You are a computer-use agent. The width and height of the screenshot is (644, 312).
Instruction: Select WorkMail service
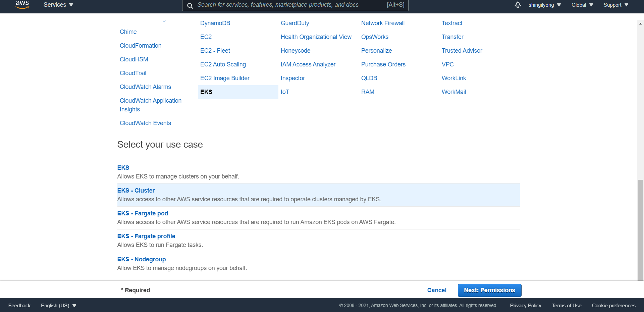tap(454, 92)
